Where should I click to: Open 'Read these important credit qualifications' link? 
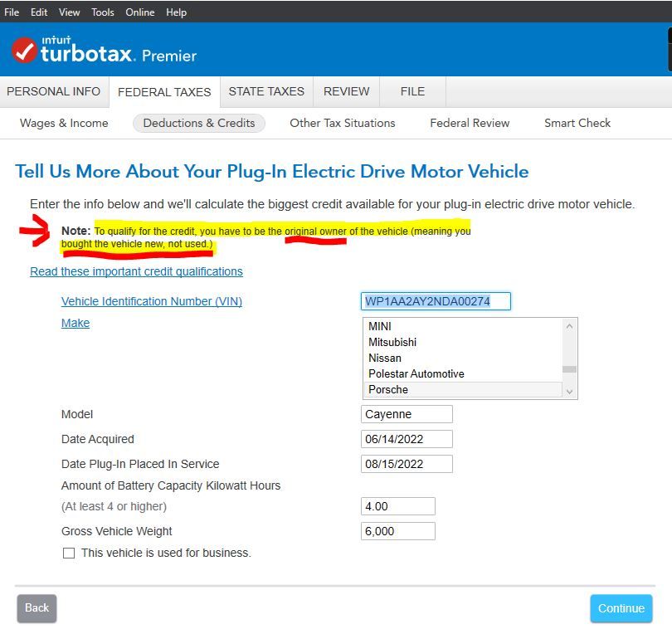136,272
